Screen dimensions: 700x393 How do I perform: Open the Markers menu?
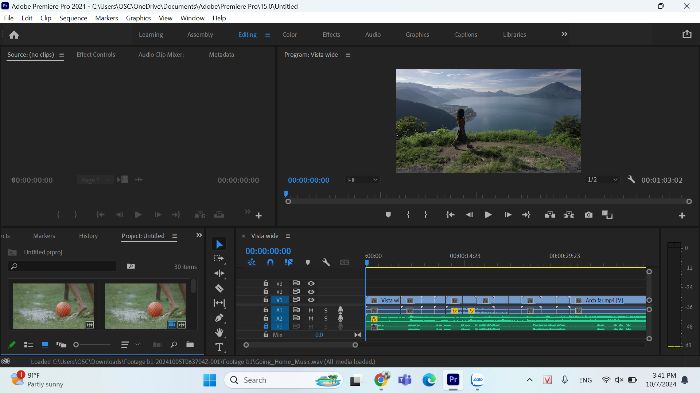107,18
